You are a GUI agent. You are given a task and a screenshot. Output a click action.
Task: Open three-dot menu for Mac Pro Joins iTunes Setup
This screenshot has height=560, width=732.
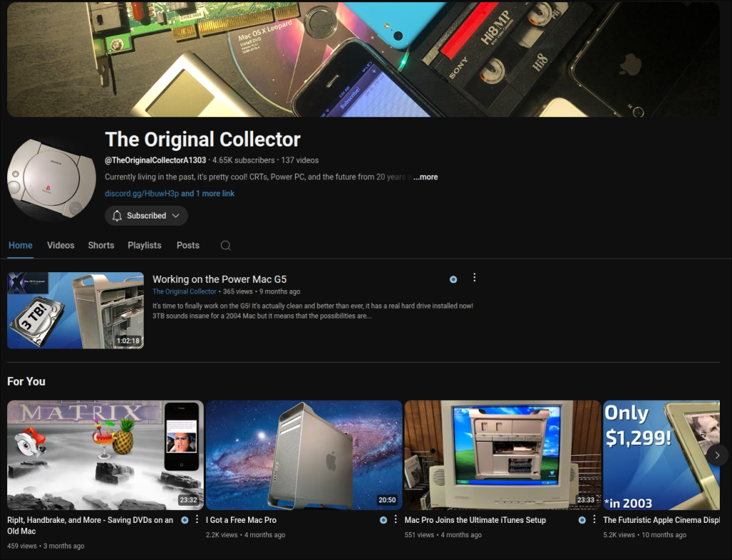(x=594, y=519)
